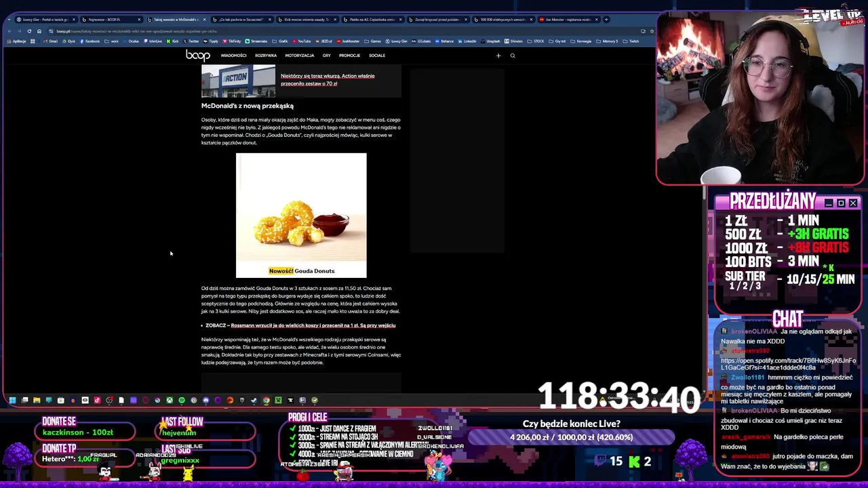Click the 'McDonald's z nową przekąską' heading
The image size is (868, 488).
click(247, 106)
